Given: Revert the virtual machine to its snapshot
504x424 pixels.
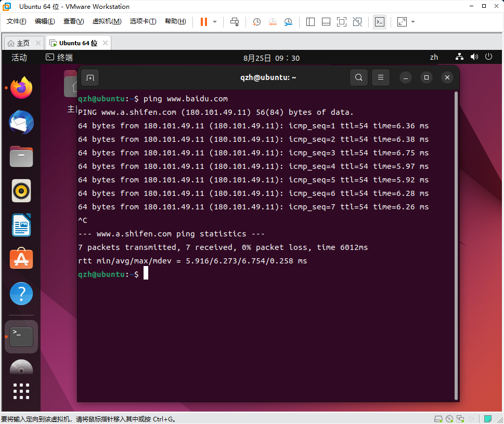Looking at the screenshot, I should point(273,22).
